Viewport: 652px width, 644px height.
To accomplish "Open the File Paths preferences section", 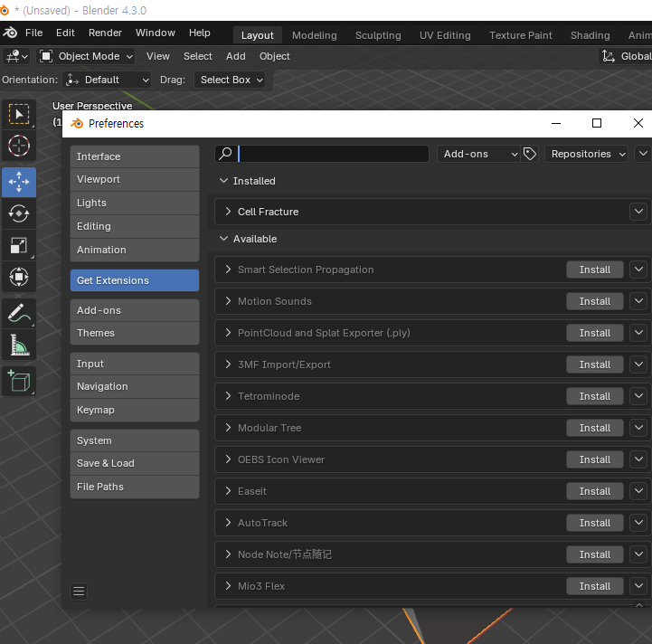I will [x=135, y=487].
